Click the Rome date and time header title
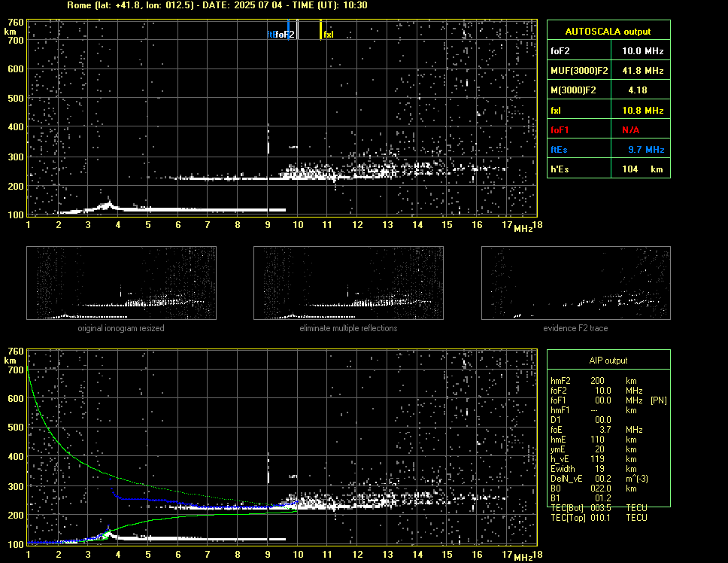Viewport: 728px width, 563px height. coord(217,5)
